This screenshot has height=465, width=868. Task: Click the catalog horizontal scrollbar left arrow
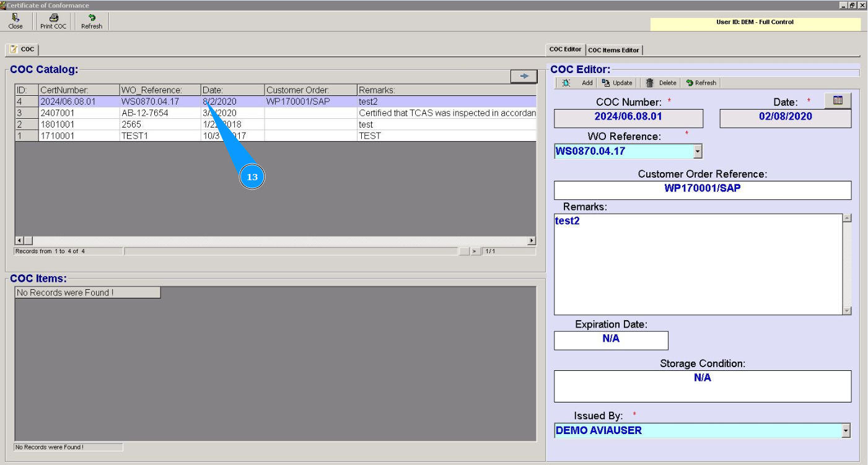pos(19,240)
